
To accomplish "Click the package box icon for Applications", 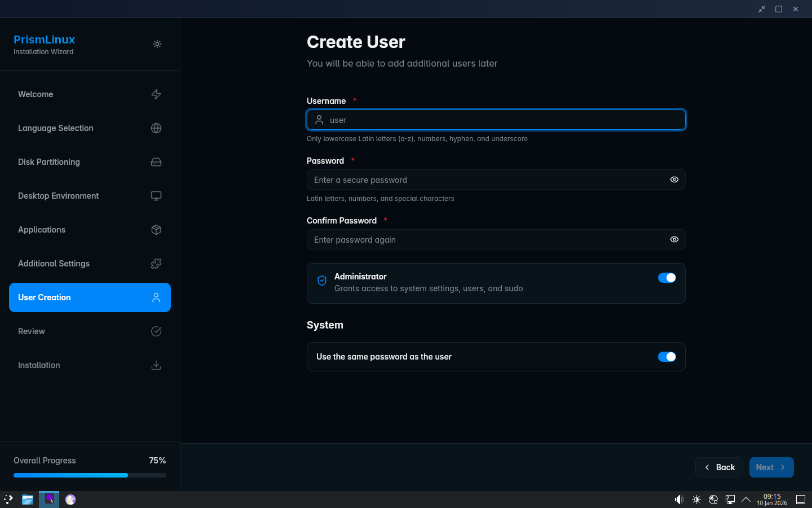I will [156, 230].
